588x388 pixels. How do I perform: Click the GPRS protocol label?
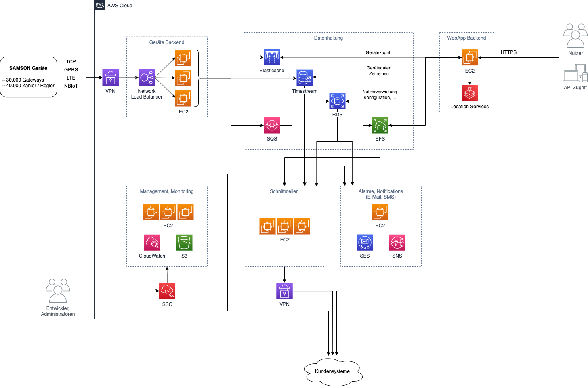(x=71, y=70)
